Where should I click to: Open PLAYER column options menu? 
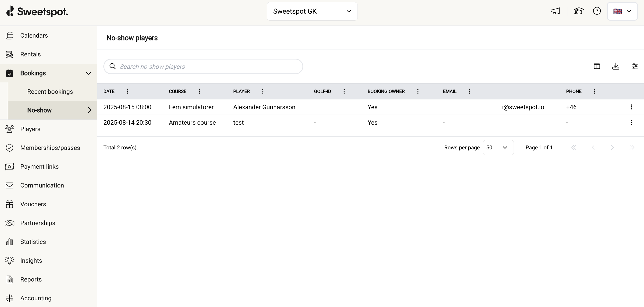click(263, 91)
